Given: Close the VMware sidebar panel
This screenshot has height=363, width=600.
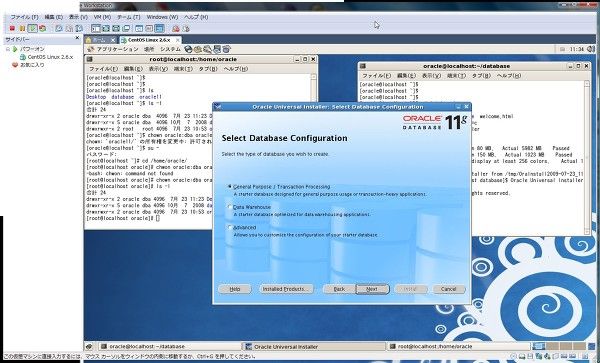Looking at the screenshot, I should click(x=77, y=38).
